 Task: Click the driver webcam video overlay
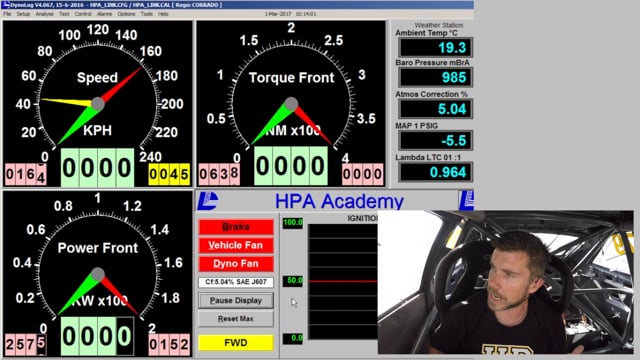coord(505,282)
